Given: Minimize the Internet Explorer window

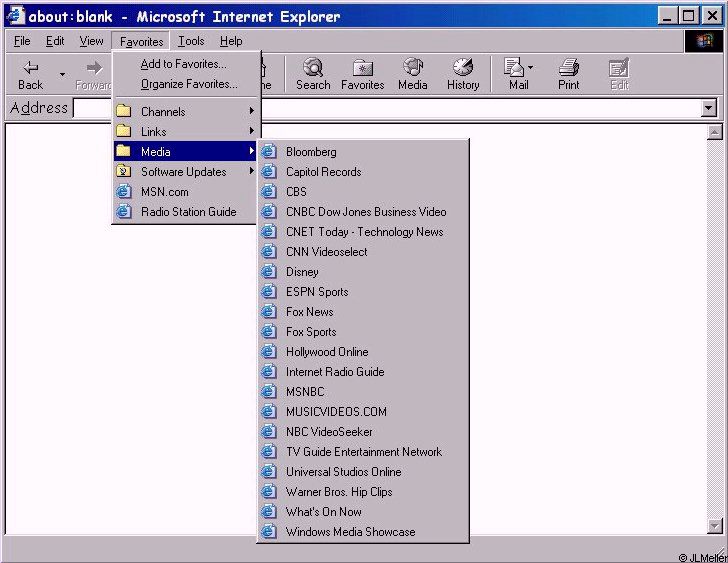Looking at the screenshot, I should [x=667, y=16].
